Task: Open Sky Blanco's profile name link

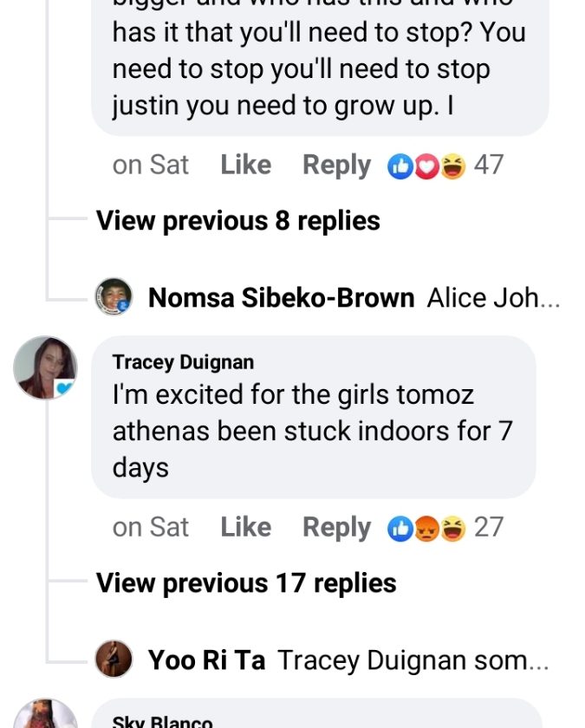Action: [162, 721]
